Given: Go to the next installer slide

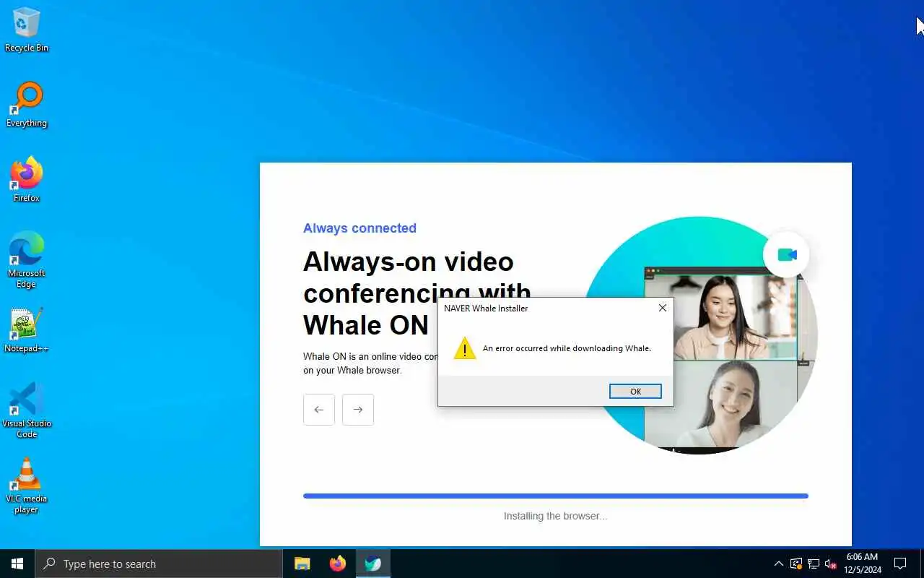Looking at the screenshot, I should point(358,410).
